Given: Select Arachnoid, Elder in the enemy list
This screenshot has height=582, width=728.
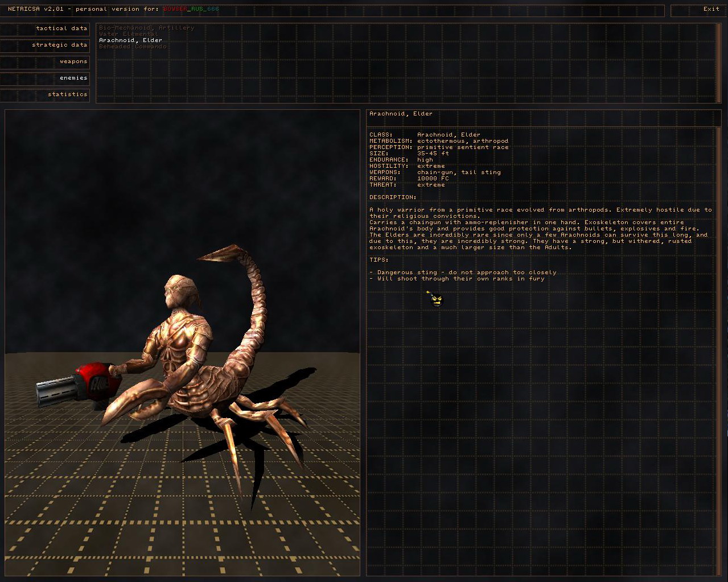Looking at the screenshot, I should (x=130, y=40).
